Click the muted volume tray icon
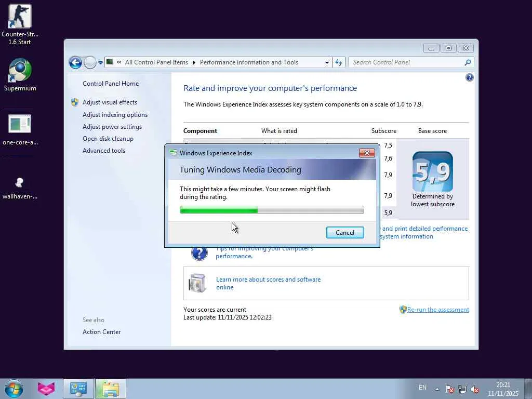This screenshot has height=399, width=532. [475, 389]
